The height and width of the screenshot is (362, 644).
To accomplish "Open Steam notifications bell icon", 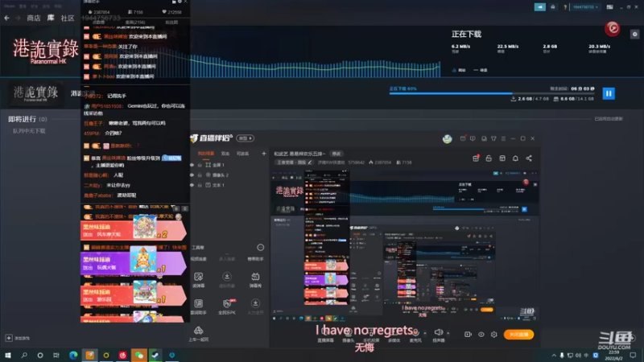I will (x=553, y=7).
